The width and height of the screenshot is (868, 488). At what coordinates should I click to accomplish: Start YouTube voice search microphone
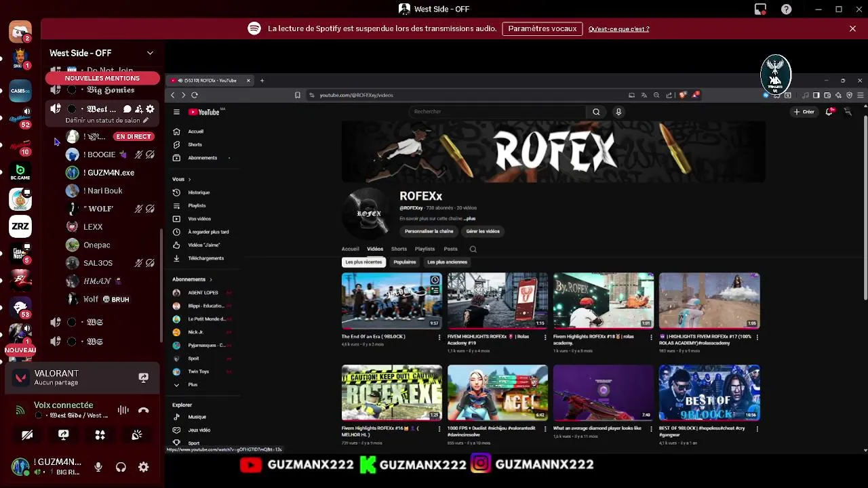(618, 112)
